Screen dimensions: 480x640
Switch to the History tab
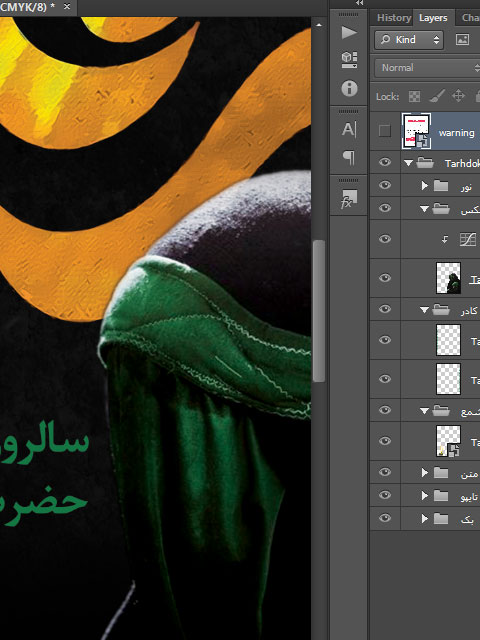coord(393,18)
